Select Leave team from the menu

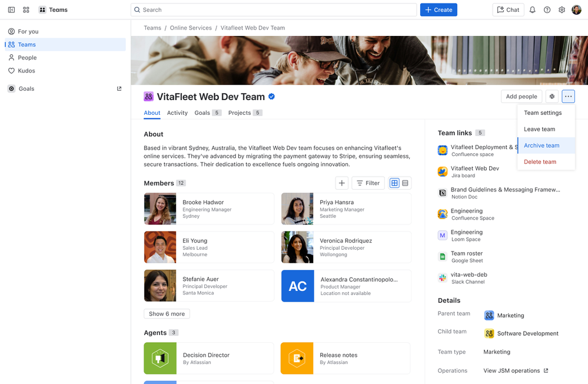(x=546, y=129)
